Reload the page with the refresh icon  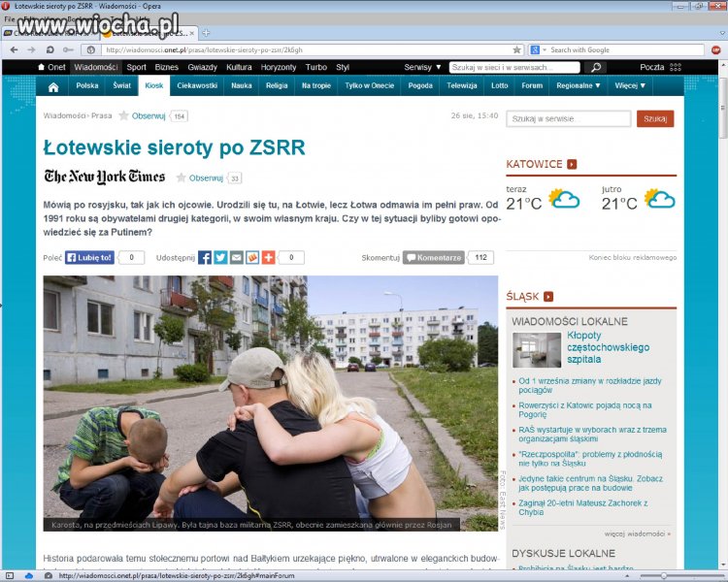pyautogui.click(x=50, y=49)
